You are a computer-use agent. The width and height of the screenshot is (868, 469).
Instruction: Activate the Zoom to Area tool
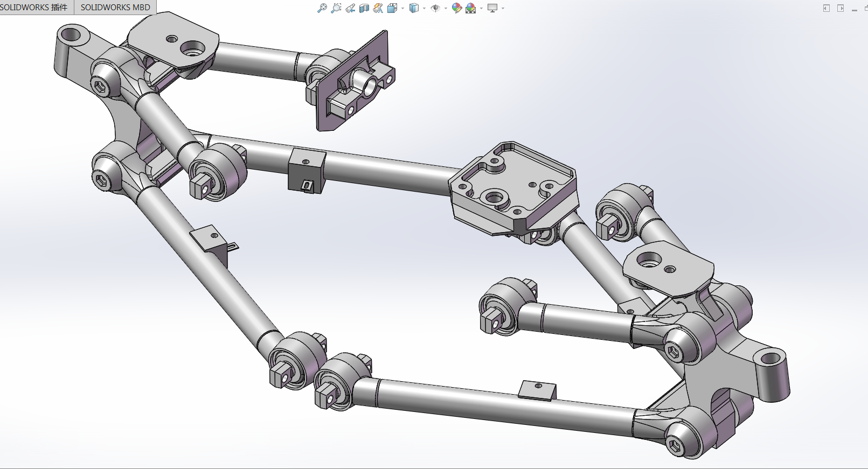(336, 8)
